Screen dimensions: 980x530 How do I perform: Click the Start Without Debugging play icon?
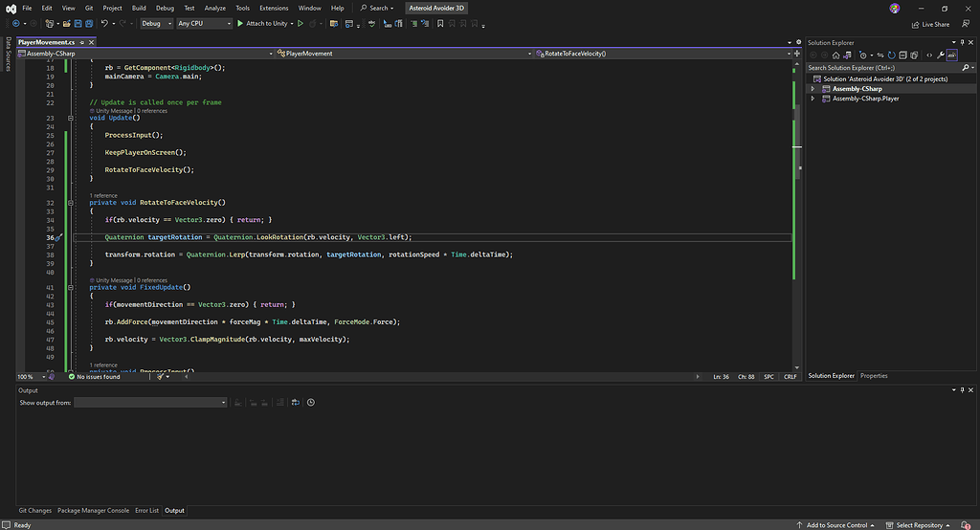[x=301, y=23]
